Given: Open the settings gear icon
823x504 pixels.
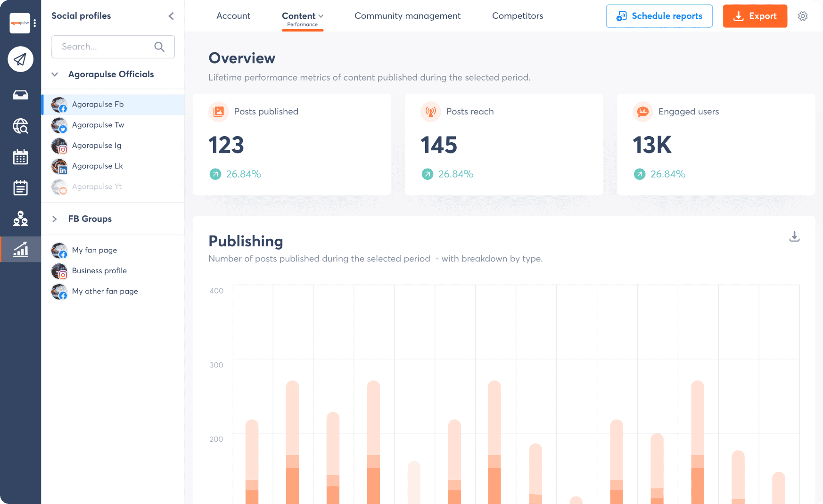Looking at the screenshot, I should [x=803, y=16].
